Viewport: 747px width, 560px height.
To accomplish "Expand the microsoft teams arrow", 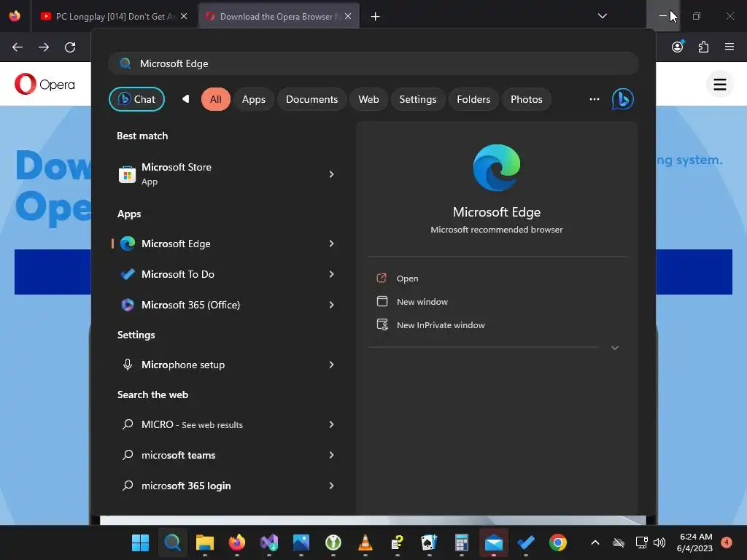I will click(x=332, y=455).
